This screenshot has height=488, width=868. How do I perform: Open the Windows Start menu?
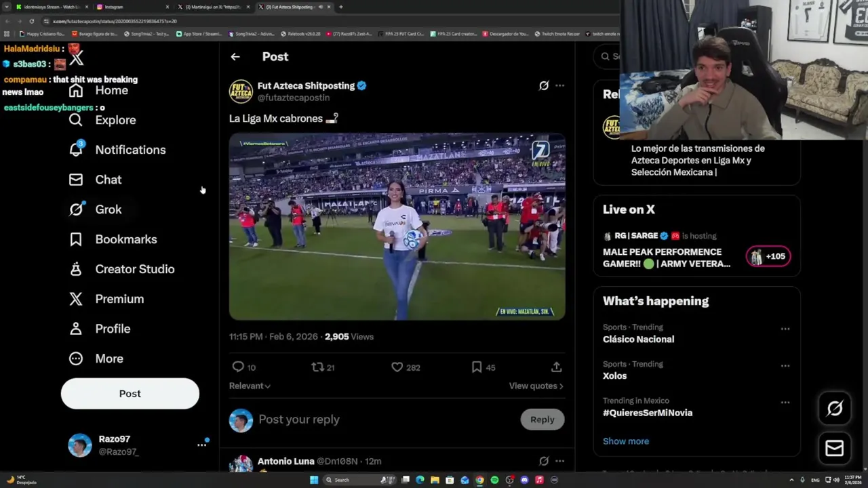[314, 480]
